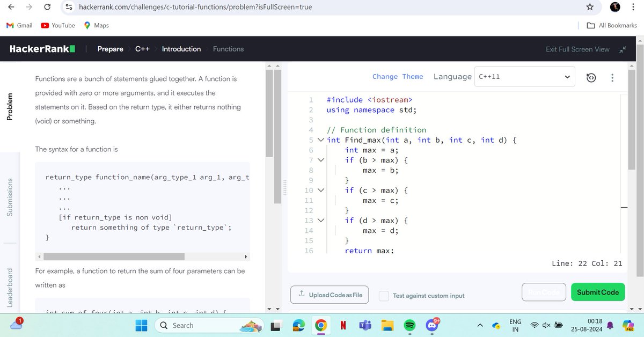Image resolution: width=644 pixels, height=337 pixels.
Task: Click the page scrollbar up arrow
Action: tap(639, 41)
